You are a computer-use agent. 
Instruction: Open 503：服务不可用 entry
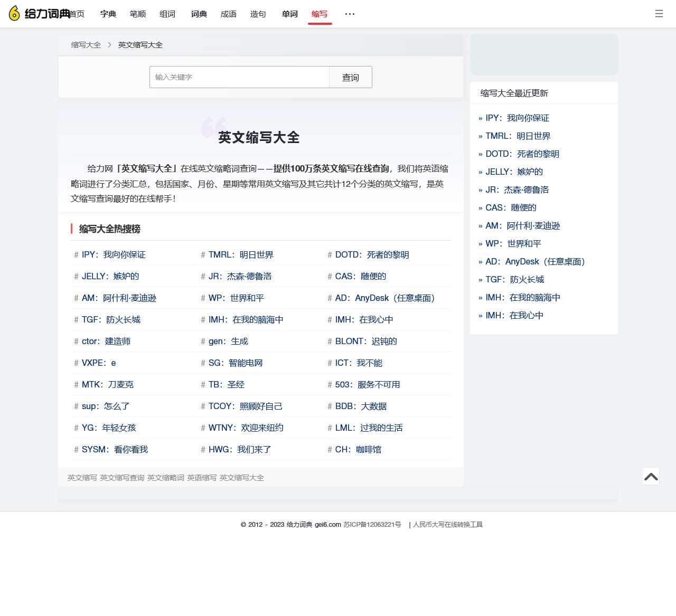tap(367, 385)
